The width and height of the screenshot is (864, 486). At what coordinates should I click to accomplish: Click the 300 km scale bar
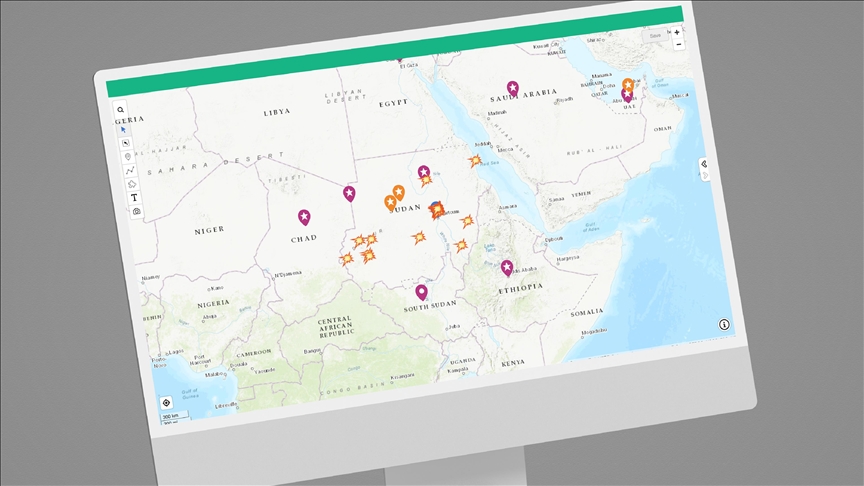[x=171, y=418]
